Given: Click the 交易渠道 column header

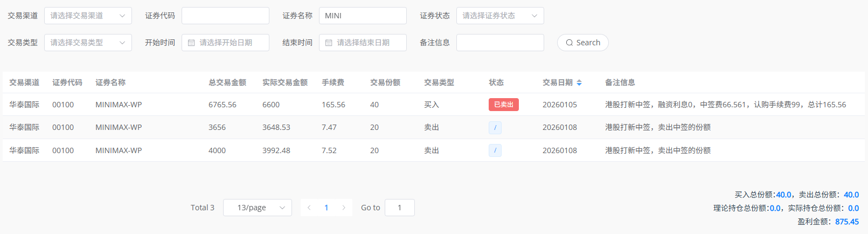Looking at the screenshot, I should pos(24,82).
